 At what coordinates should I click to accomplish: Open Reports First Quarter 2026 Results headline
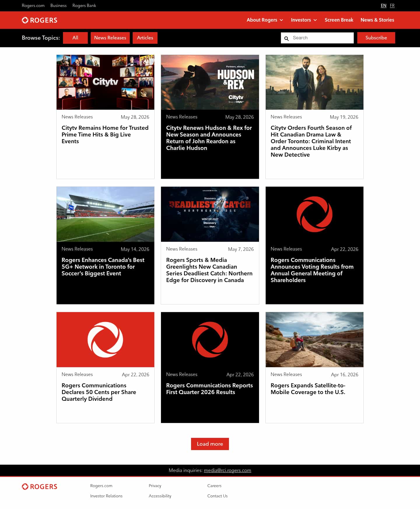(x=209, y=389)
